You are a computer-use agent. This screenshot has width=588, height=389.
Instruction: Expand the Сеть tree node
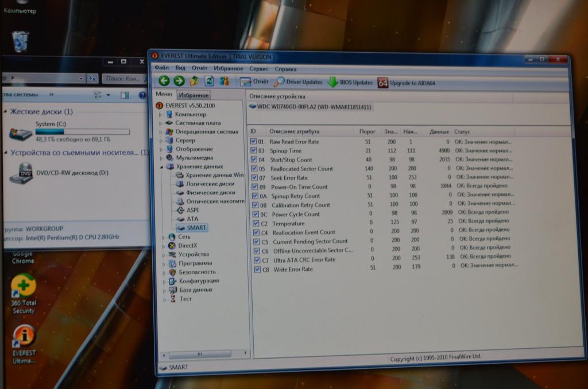click(163, 237)
